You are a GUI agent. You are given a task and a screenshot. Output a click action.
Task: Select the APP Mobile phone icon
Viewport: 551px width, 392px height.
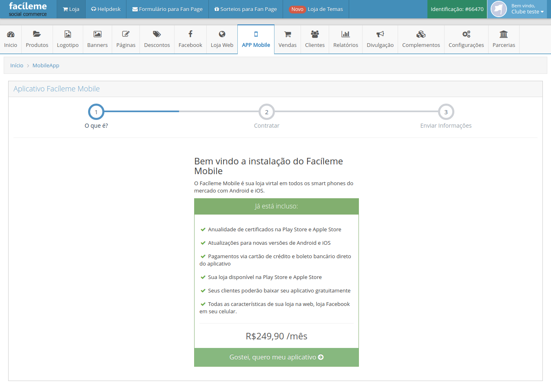click(x=256, y=34)
